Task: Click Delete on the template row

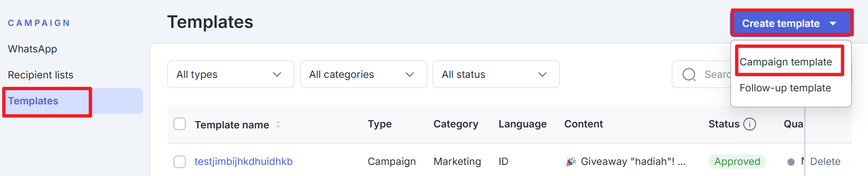Action: pyautogui.click(x=825, y=162)
